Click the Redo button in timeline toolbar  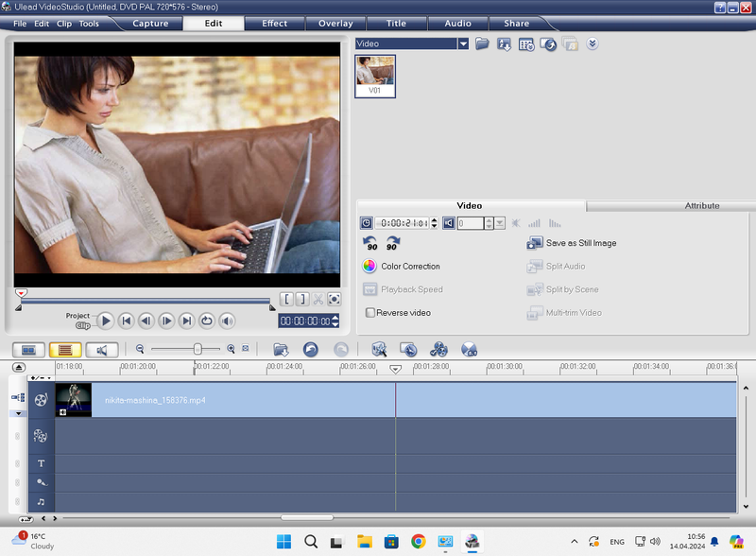pos(341,350)
